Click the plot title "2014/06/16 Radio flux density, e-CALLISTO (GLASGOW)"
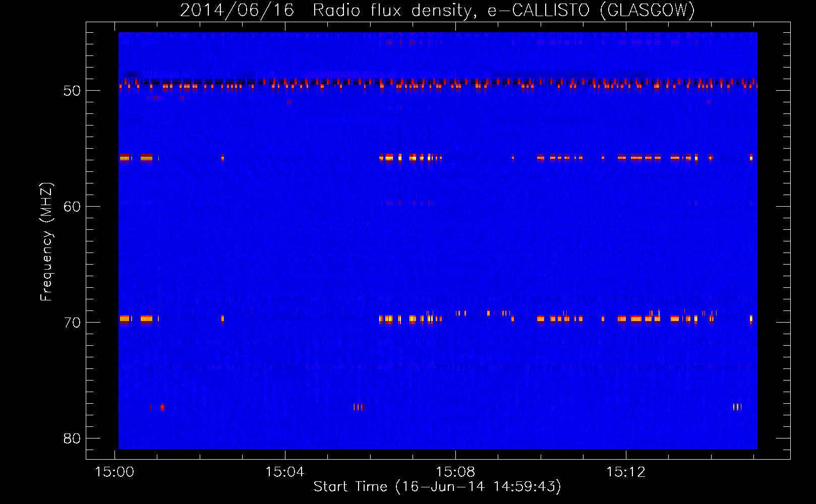The image size is (816, 504). pos(437,10)
